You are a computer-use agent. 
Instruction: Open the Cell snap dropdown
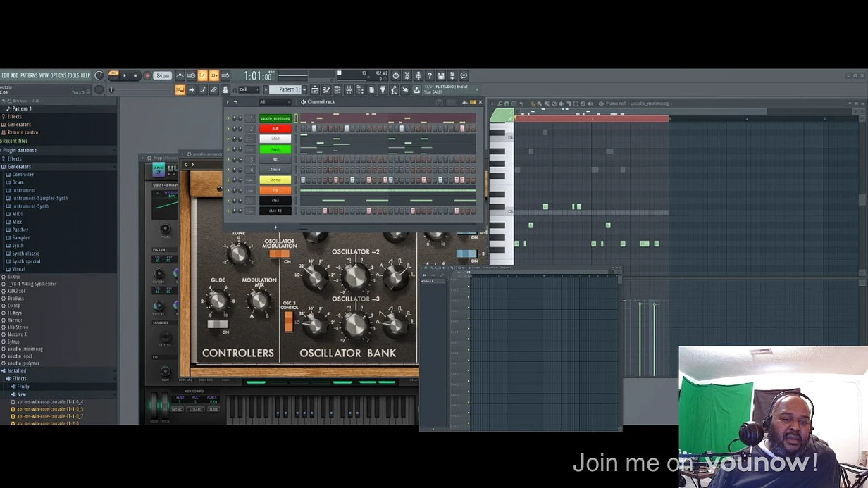[x=248, y=89]
